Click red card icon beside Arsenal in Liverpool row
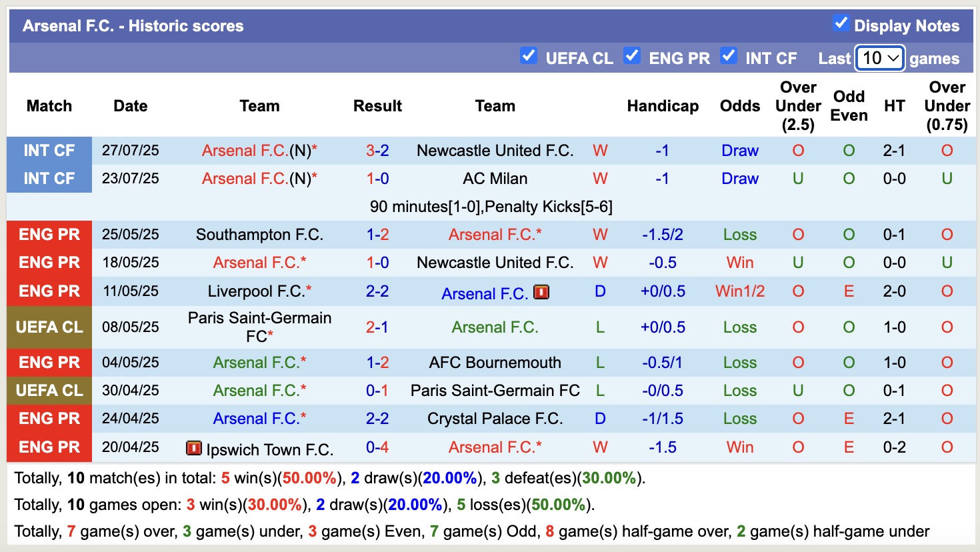This screenshot has height=552, width=980. coord(541,292)
